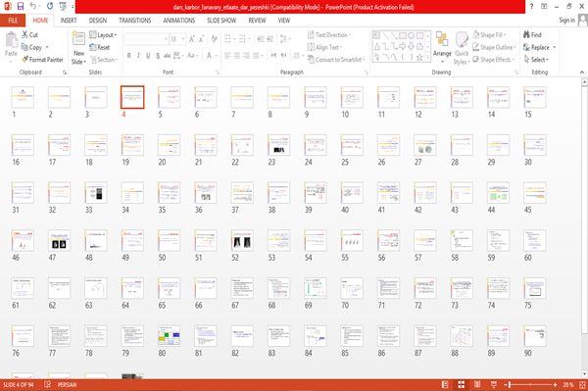Click the zoom slider in status bar

coord(530,384)
